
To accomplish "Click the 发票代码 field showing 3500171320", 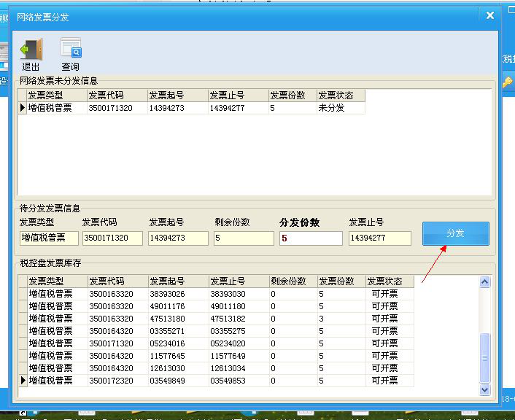I will click(112, 238).
